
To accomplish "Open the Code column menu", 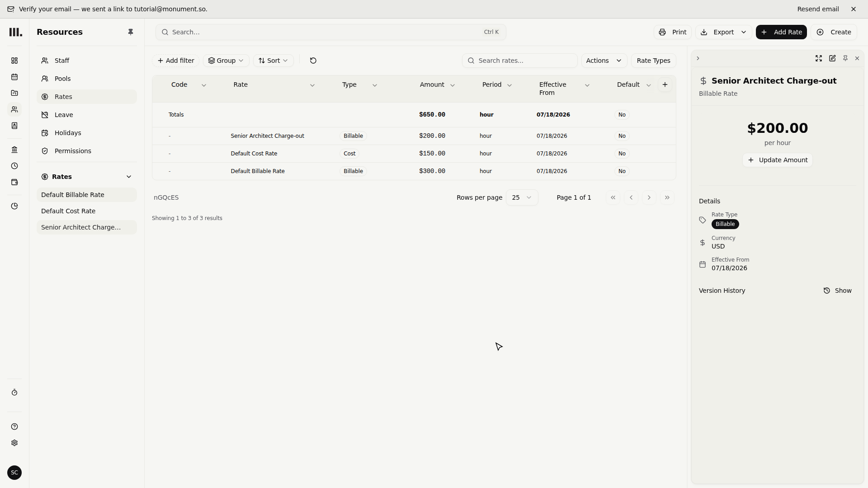I will coord(204,85).
